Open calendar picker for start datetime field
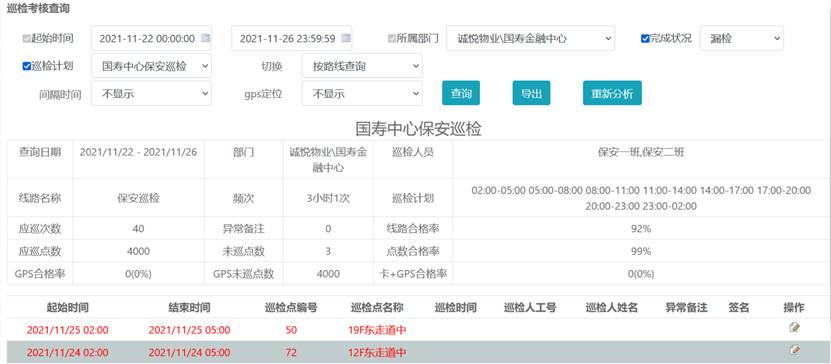 click(205, 38)
